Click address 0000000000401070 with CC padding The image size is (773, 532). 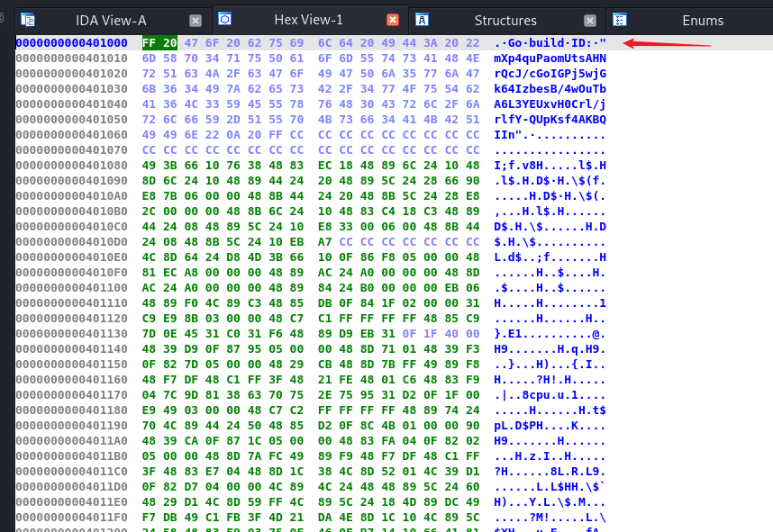[x=71, y=149]
